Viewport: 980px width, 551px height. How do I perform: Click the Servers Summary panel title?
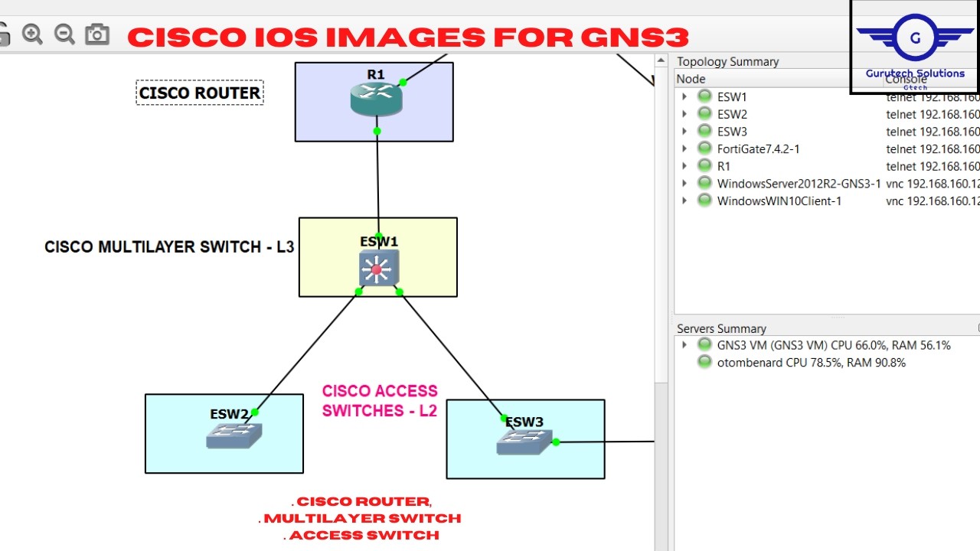pos(721,328)
